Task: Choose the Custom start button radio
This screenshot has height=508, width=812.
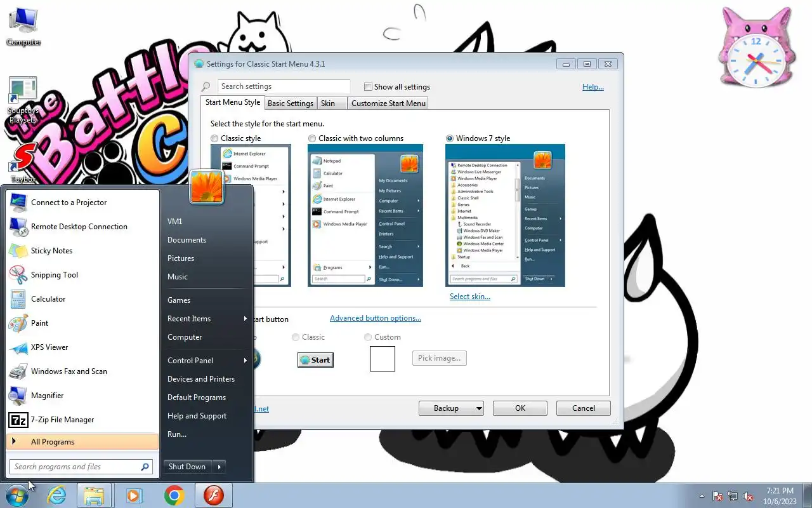Action: (x=368, y=337)
